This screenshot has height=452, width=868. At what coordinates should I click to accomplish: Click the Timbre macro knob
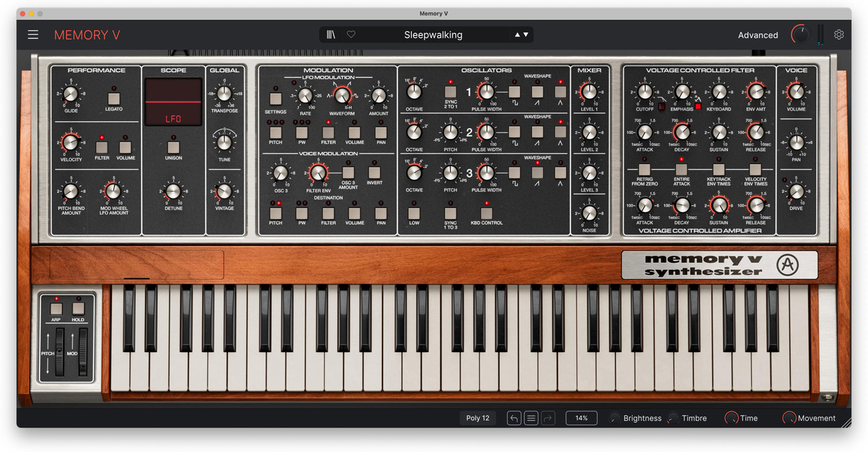(x=673, y=418)
